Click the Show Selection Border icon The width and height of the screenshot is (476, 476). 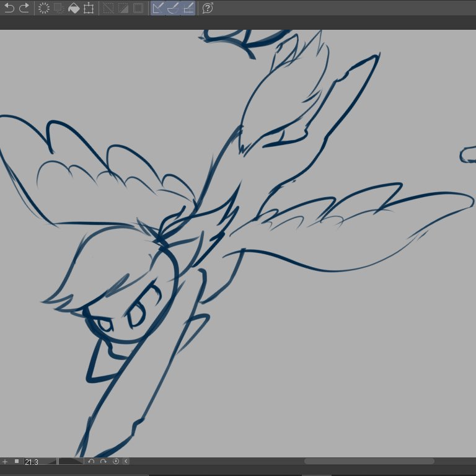click(x=138, y=8)
